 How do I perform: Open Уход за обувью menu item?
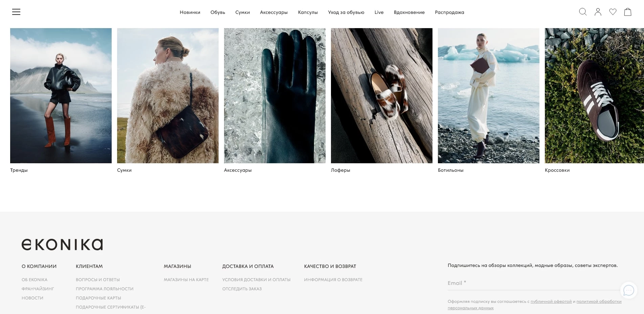[x=346, y=12]
